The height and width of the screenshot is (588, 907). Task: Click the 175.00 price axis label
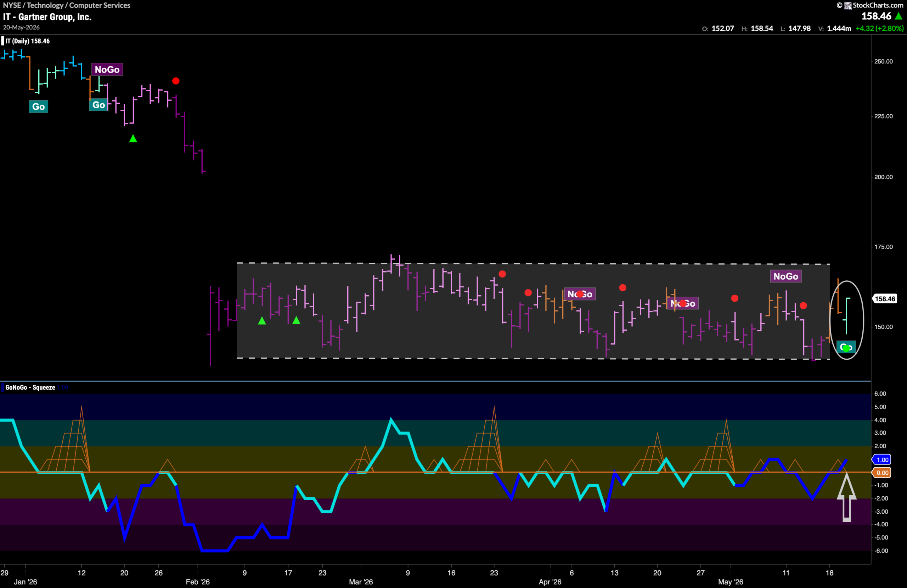tap(883, 247)
